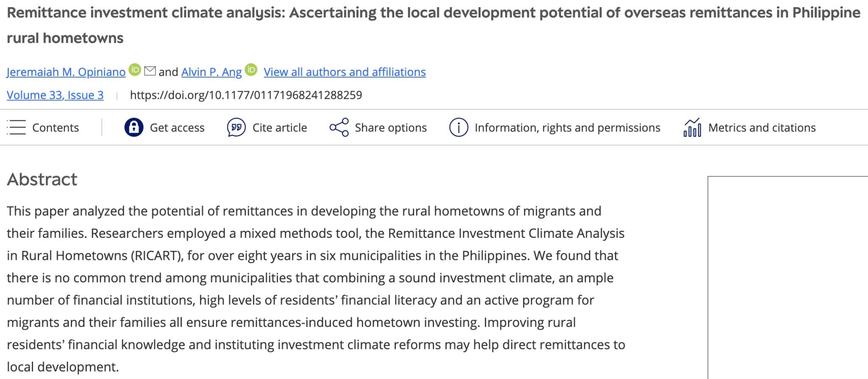Open Metrics and citations text

[x=762, y=128]
